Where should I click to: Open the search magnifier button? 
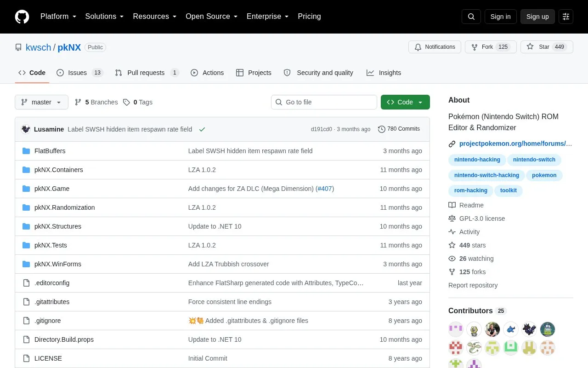(471, 17)
